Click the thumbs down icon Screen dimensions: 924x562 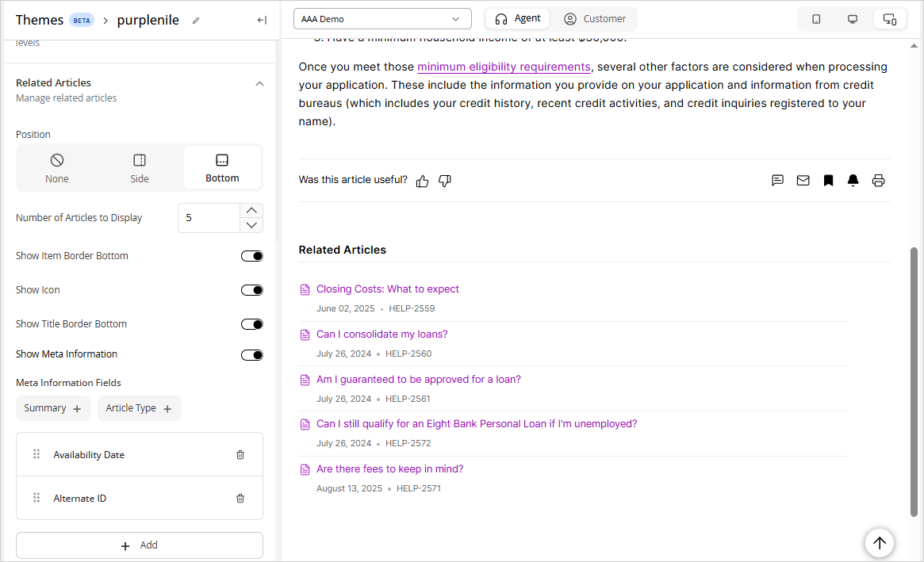point(445,181)
